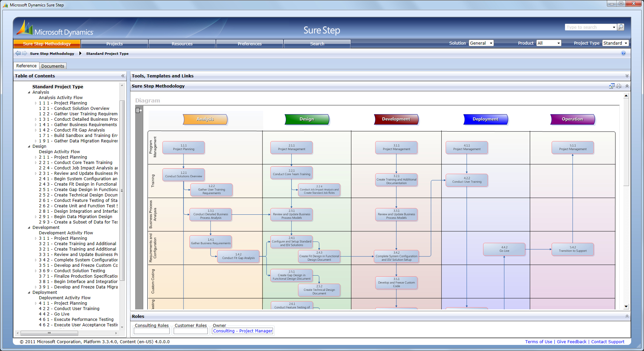Image resolution: width=644 pixels, height=351 pixels.
Task: Select 4 4 2 - Go Live in tree
Action: click(54, 314)
